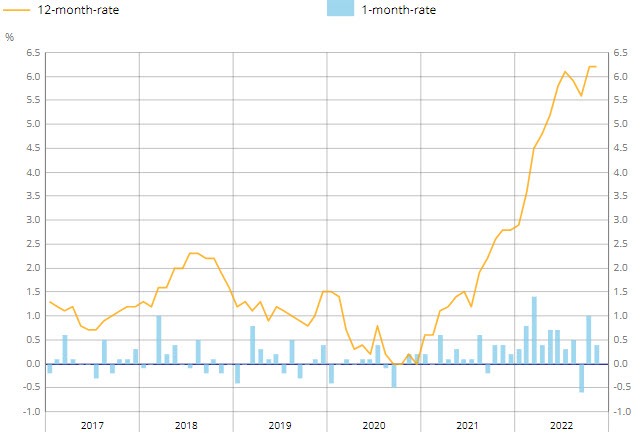Viewport: 642px width, 441px height.
Task: Toggle the 12-month-rate legend entry
Action: [x=61, y=9]
